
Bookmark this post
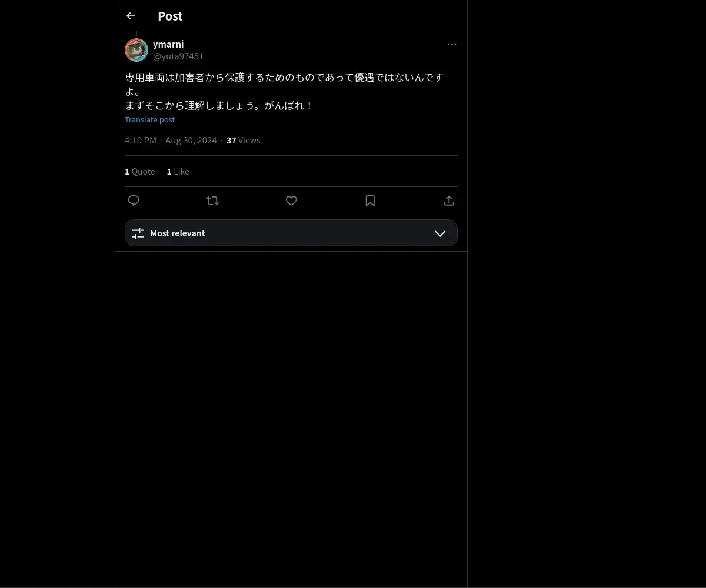[370, 201]
